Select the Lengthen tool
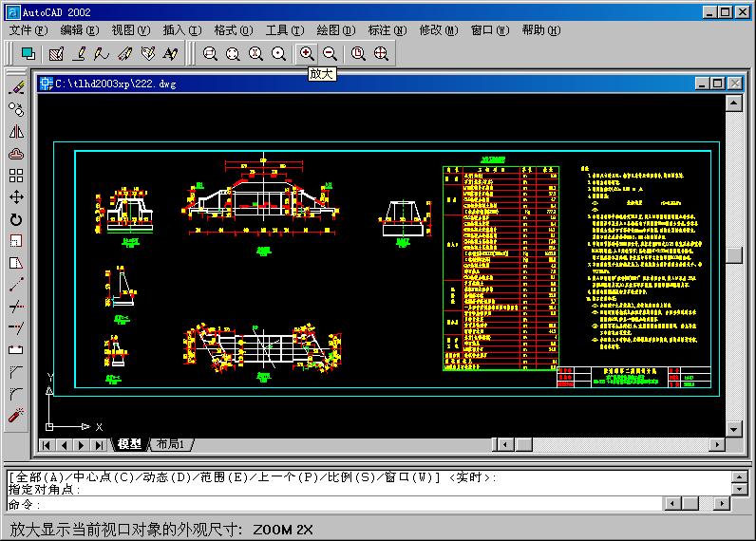This screenshot has height=541, width=756. click(16, 285)
